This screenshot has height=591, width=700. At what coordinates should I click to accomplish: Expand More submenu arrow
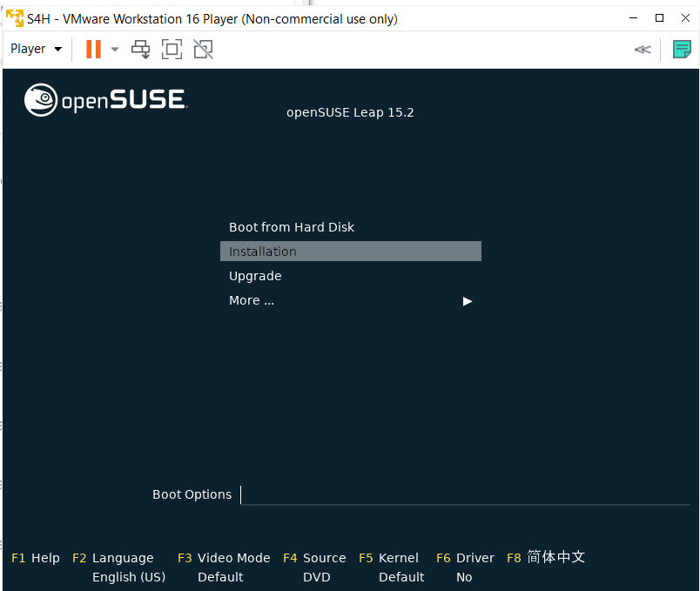tap(467, 301)
